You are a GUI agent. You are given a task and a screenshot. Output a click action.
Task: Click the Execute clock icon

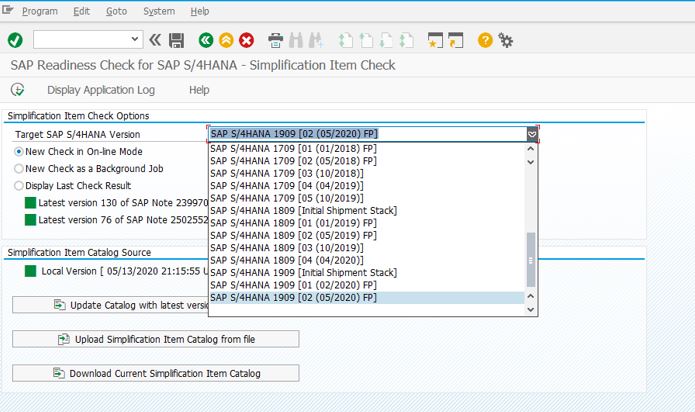point(17,89)
